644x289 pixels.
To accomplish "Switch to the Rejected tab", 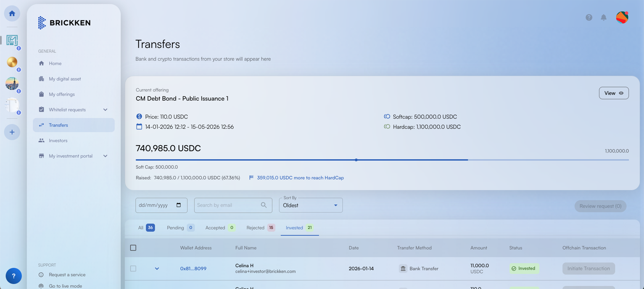I will pyautogui.click(x=261, y=228).
